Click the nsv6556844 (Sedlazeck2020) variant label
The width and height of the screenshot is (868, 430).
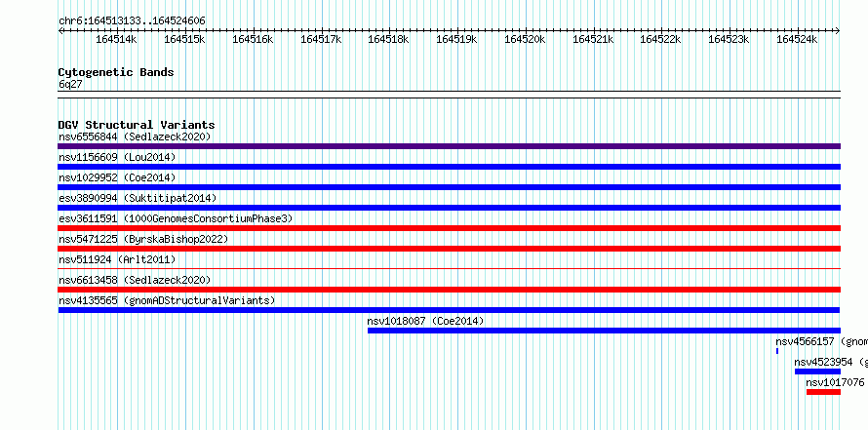135,137
